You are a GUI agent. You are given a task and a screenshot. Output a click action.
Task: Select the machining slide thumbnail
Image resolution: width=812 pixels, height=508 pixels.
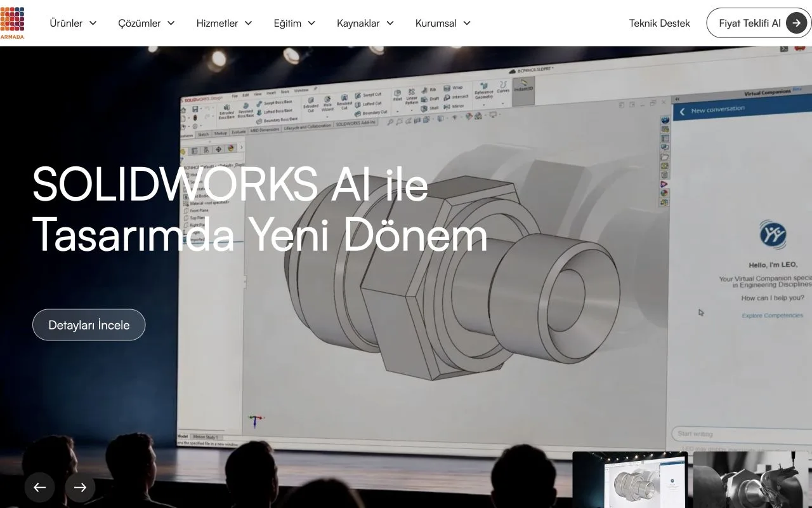click(752, 480)
